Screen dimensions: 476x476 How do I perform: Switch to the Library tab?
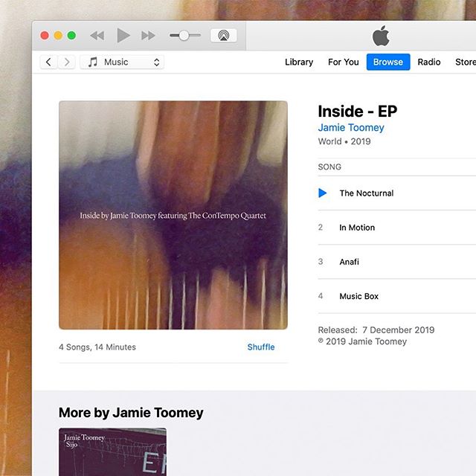(x=299, y=62)
